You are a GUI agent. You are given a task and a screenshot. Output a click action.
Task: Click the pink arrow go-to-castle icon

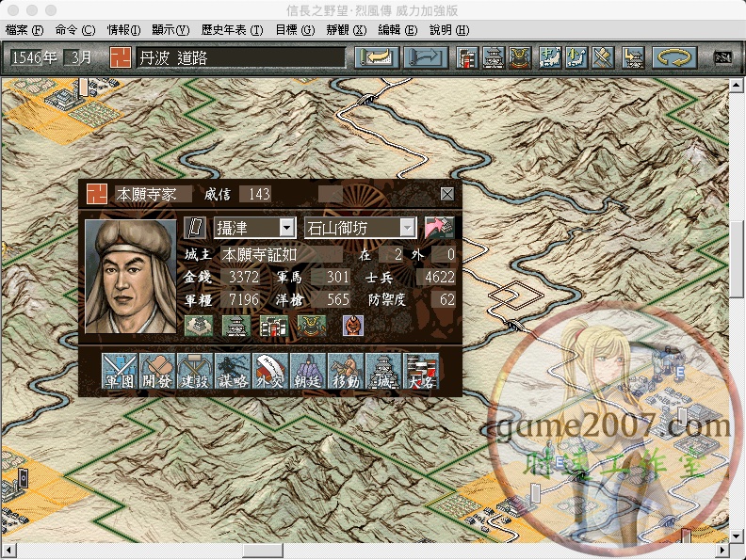(x=439, y=228)
